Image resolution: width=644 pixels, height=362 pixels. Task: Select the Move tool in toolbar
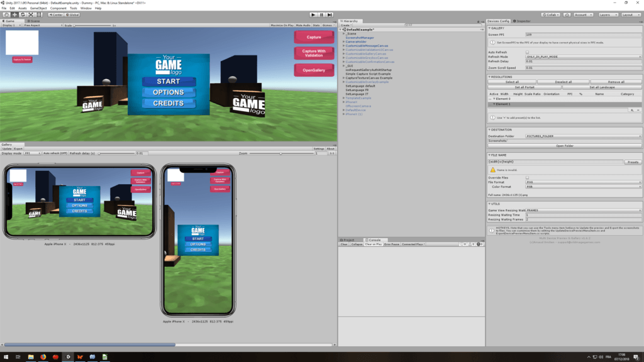[x=14, y=14]
